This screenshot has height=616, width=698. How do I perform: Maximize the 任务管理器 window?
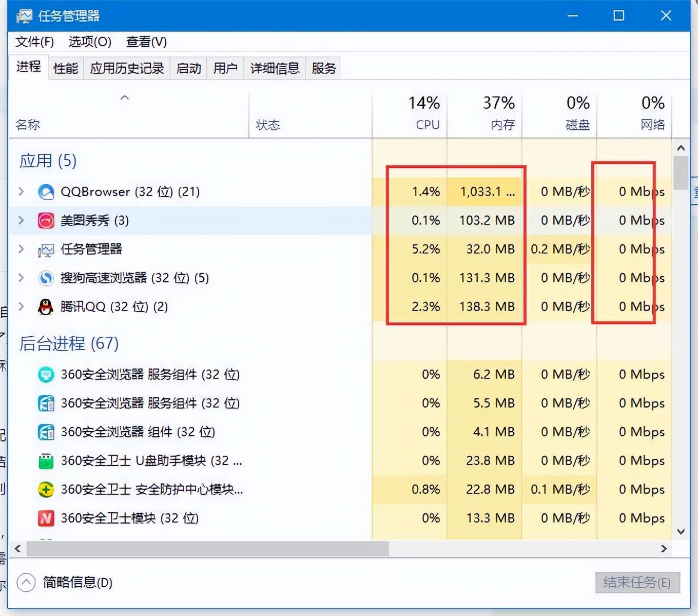pyautogui.click(x=619, y=16)
